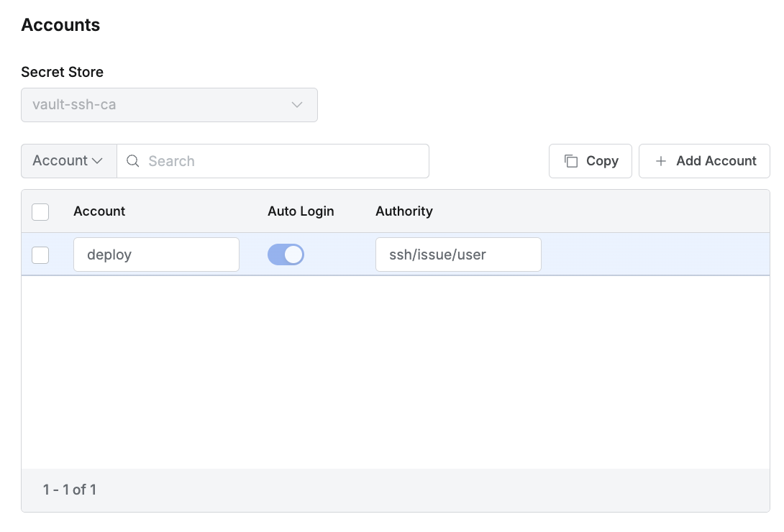Viewport: 784px width, 532px height.
Task: Select the checkbox for the deploy row
Action: (x=40, y=254)
